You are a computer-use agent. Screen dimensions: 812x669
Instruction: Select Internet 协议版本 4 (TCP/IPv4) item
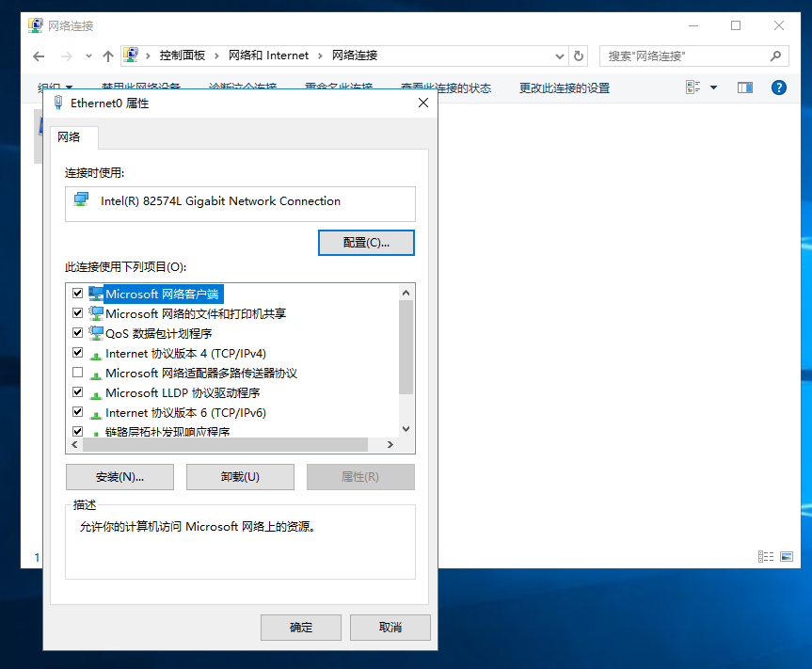(185, 353)
